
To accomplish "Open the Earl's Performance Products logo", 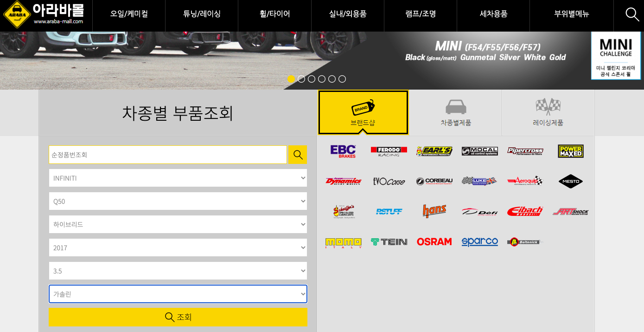I will coord(434,151).
